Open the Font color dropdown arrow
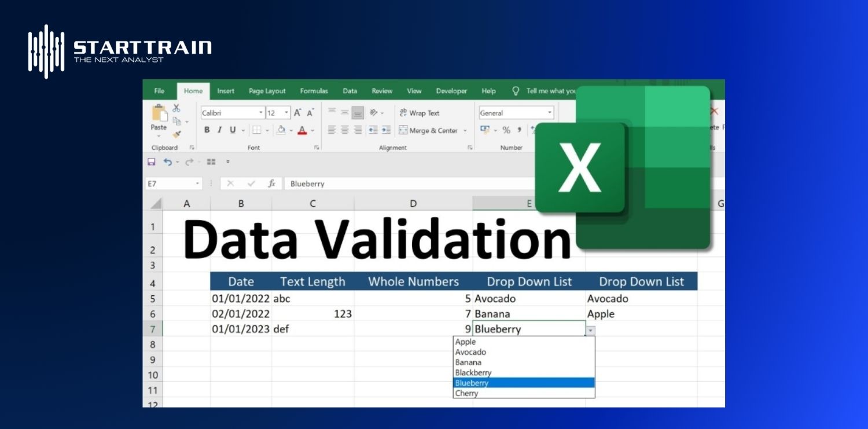The height and width of the screenshot is (429, 868). [312, 131]
